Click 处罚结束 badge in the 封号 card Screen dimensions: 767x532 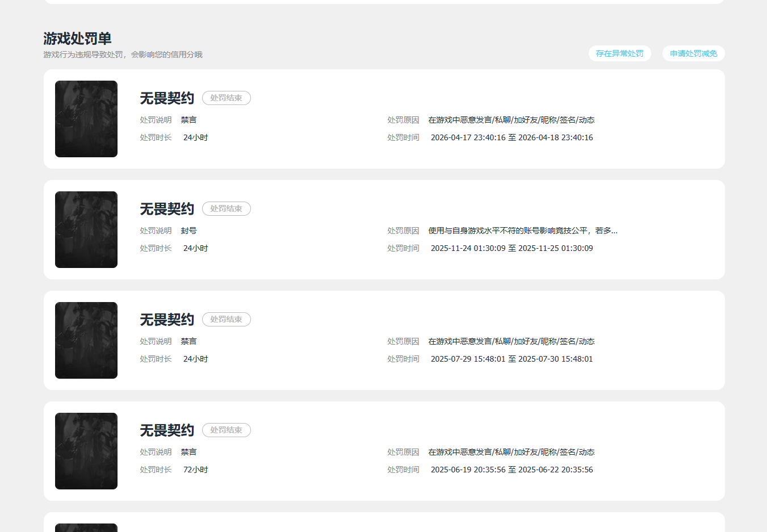tap(227, 208)
